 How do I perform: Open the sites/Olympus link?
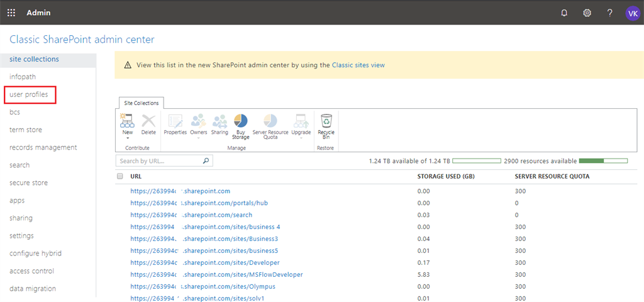203,286
